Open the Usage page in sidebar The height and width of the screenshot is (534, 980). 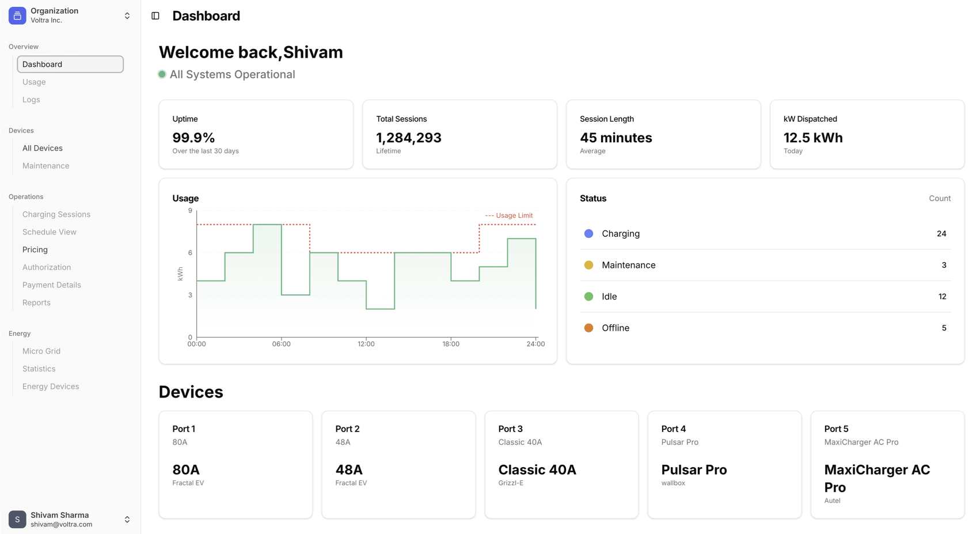(34, 82)
